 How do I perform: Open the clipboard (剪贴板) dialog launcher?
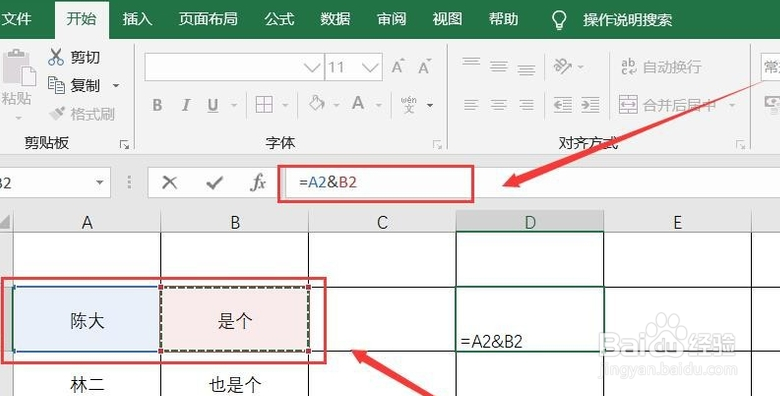pos(124,145)
